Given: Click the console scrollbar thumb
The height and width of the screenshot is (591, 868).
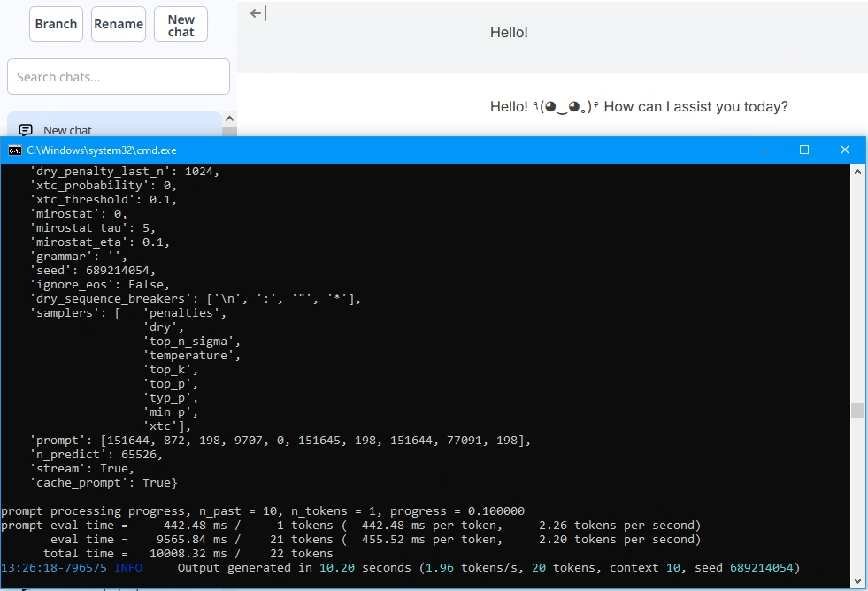Looking at the screenshot, I should [857, 410].
